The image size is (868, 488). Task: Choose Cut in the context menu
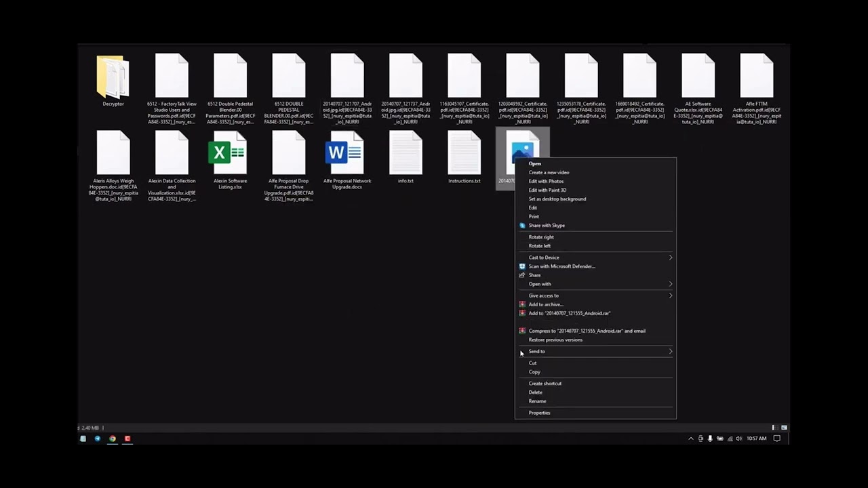coord(532,363)
